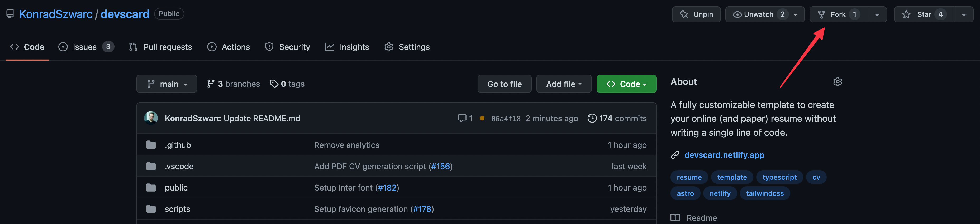The image size is (980, 224).
Task: Expand the Star lists dropdown arrow
Action: [x=964, y=15]
